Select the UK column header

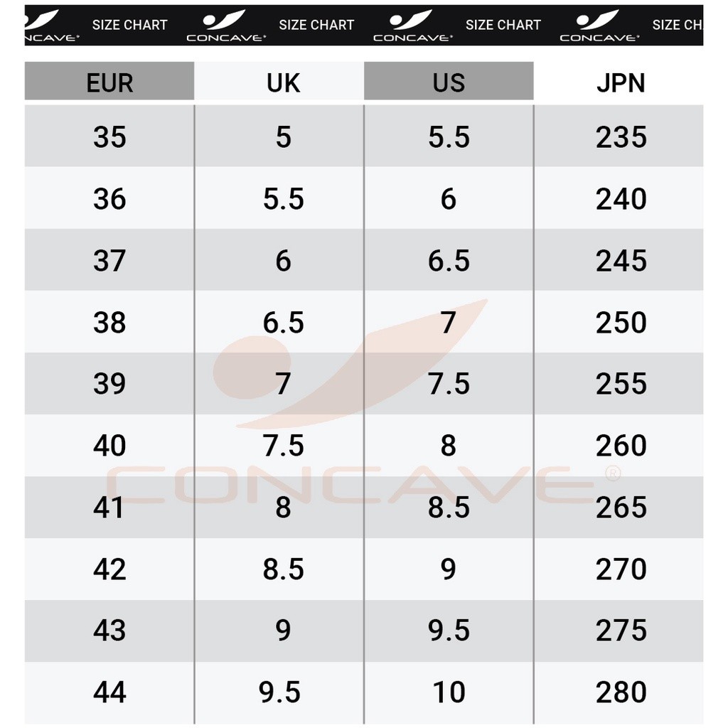point(283,82)
